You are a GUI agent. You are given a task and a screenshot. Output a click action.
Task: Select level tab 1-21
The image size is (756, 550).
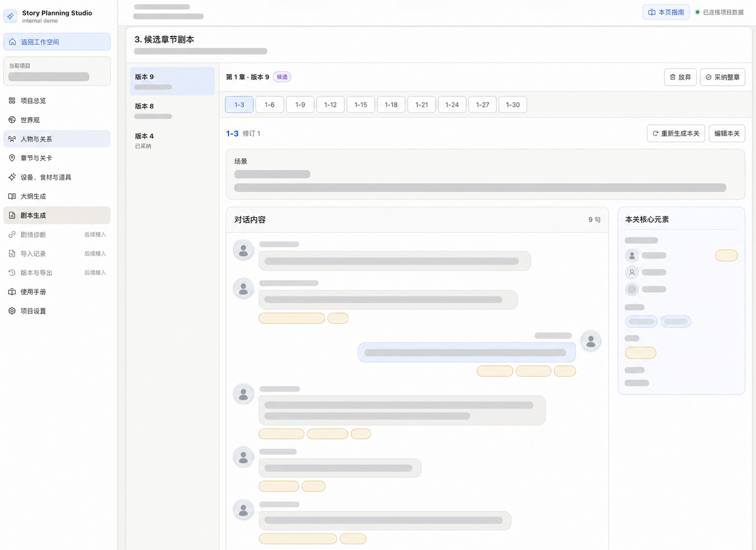pyautogui.click(x=422, y=104)
